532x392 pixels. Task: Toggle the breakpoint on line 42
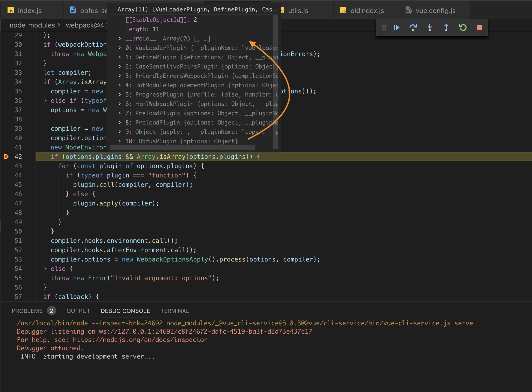click(6, 156)
